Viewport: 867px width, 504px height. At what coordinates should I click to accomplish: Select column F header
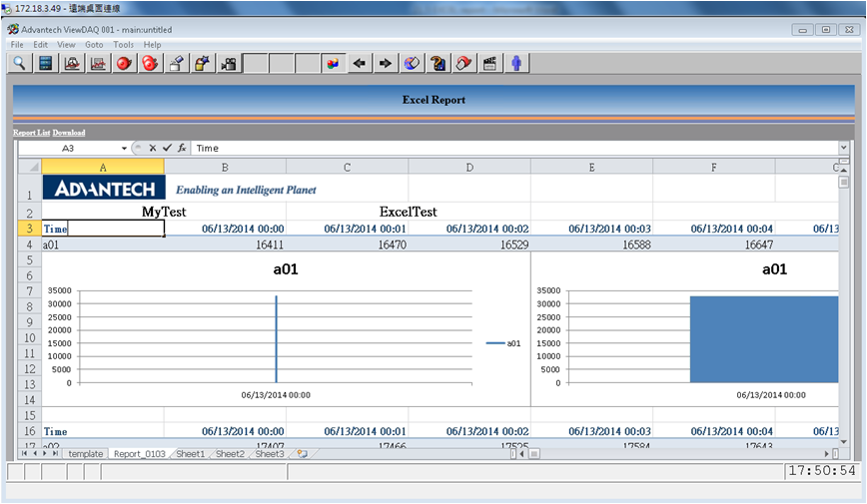(x=714, y=167)
